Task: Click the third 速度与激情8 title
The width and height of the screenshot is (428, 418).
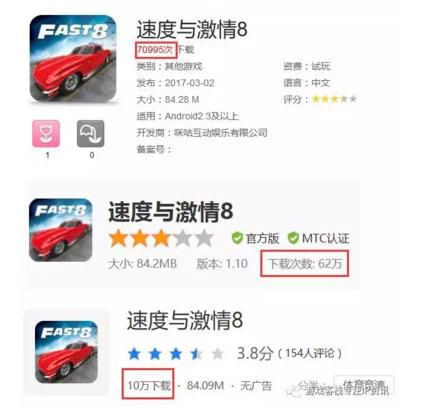Action: pos(185,320)
